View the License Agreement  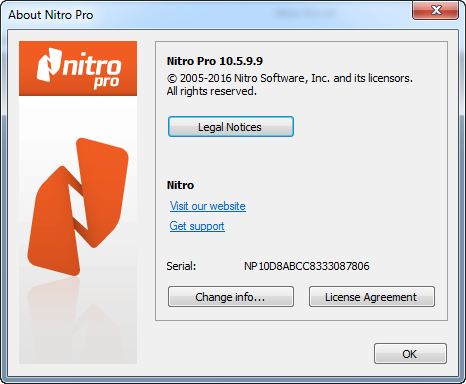372,296
